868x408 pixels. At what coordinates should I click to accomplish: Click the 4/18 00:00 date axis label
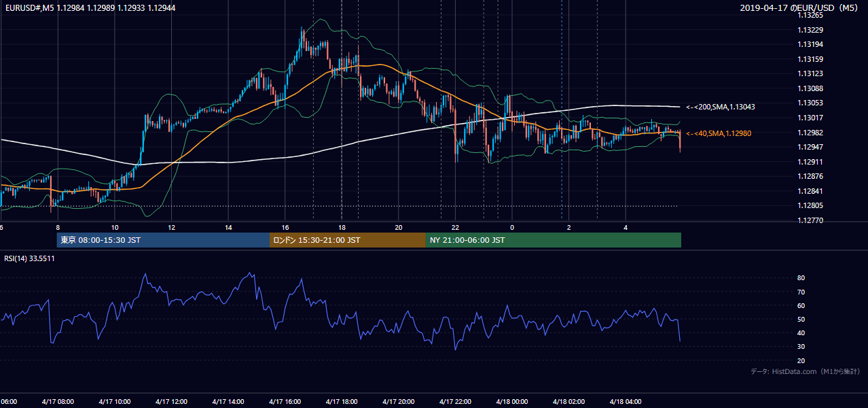click(511, 401)
